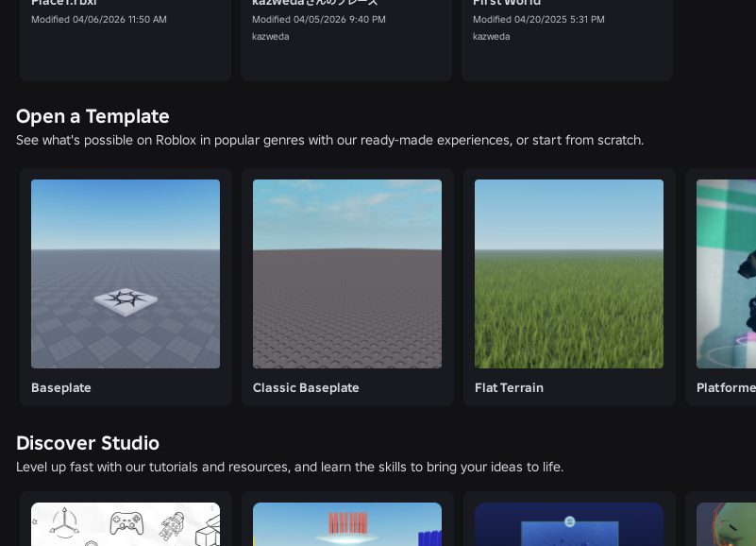Select the Classic Baseplate template thumbnail
The image size is (756, 546).
point(347,273)
